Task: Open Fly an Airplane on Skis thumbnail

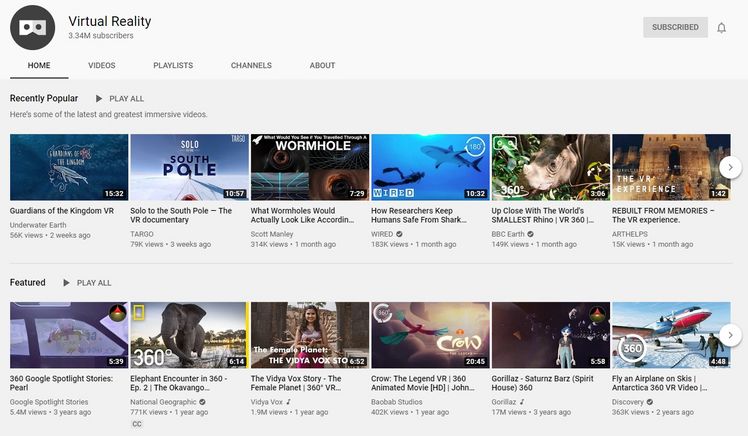Action: 671,335
